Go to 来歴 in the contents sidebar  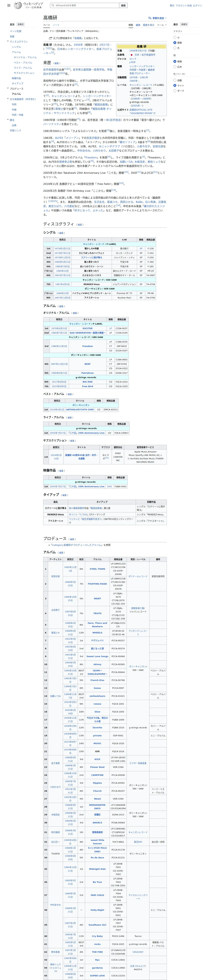(12, 37)
